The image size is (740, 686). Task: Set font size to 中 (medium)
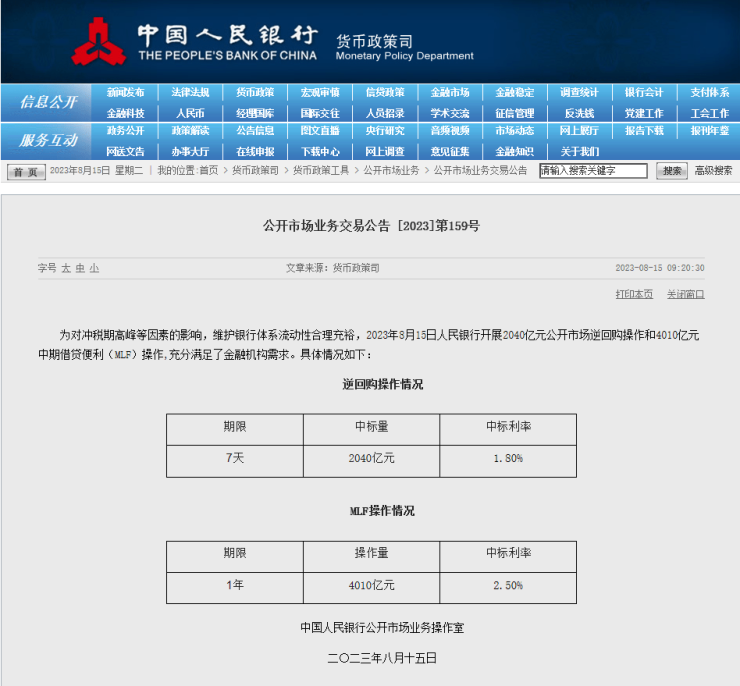pos(80,268)
